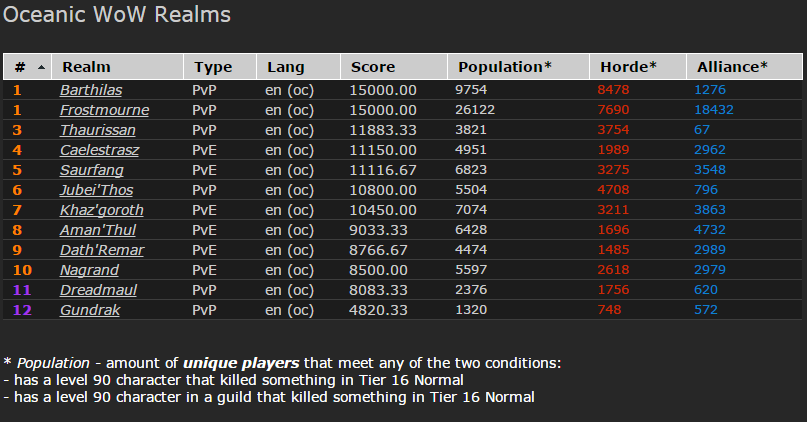Viewport: 807px width, 422px height.
Task: Click Nagrand population 5597
Action: coord(471,270)
